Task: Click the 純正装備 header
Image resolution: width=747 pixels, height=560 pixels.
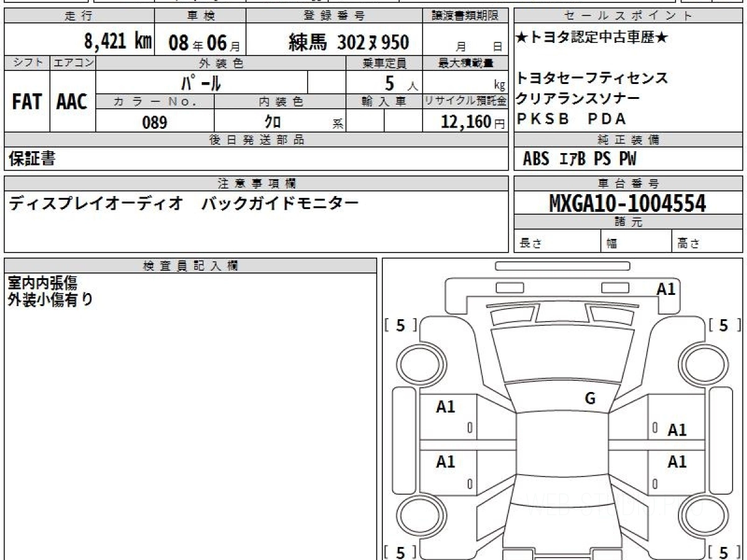Action: coord(629,140)
